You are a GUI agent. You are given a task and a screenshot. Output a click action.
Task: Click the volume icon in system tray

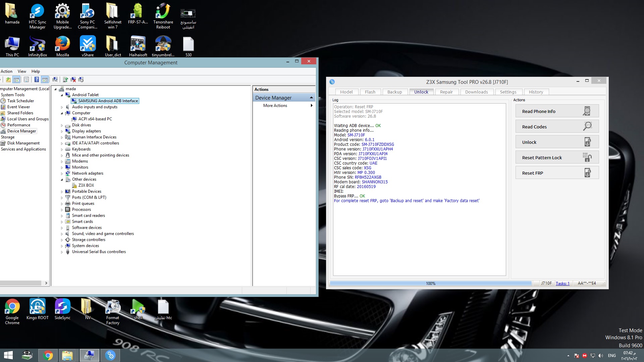coord(601,356)
